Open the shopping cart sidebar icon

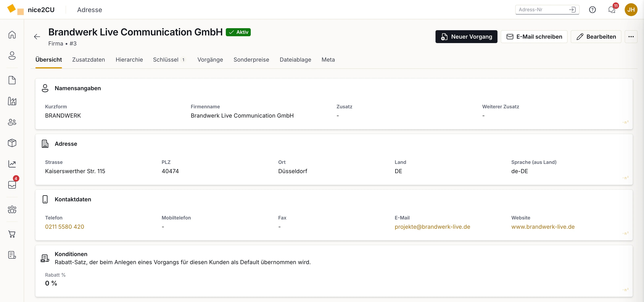click(12, 234)
